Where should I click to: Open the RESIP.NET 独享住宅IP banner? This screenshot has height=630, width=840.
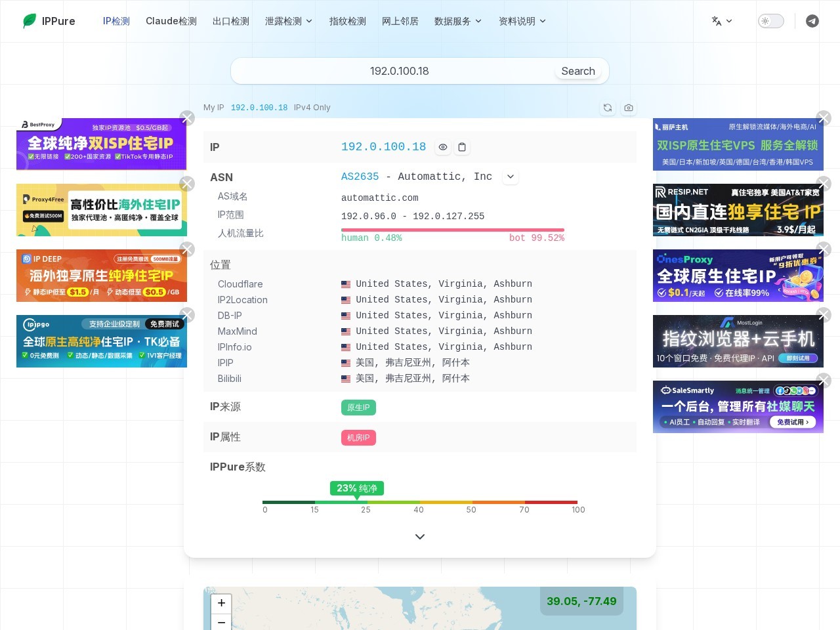click(738, 210)
